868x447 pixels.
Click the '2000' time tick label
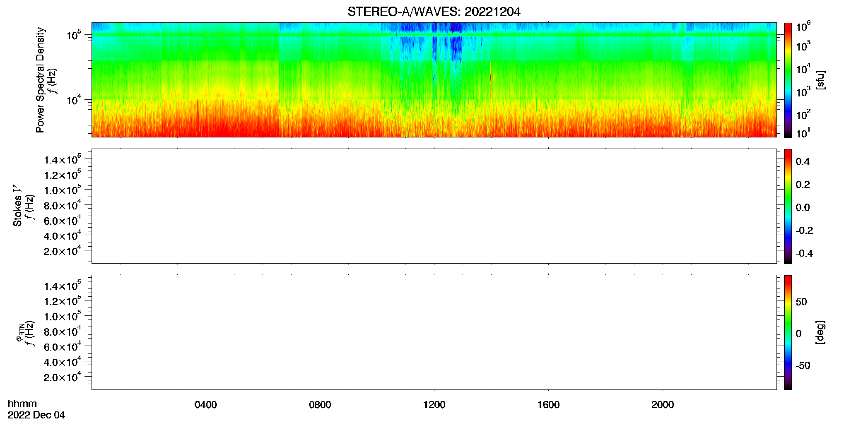663,405
